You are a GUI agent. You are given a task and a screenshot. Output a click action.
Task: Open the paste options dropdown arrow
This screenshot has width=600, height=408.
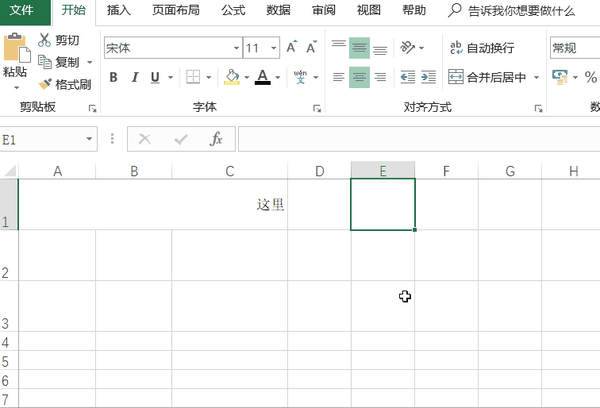point(16,88)
